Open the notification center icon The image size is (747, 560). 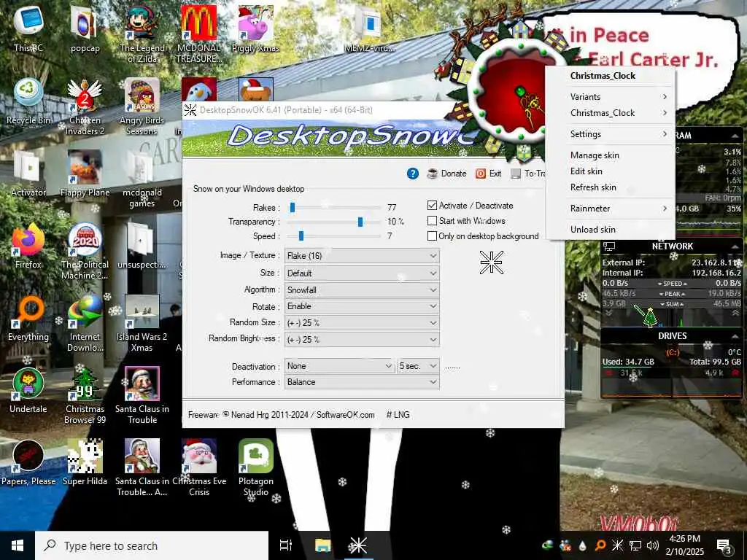tap(724, 545)
